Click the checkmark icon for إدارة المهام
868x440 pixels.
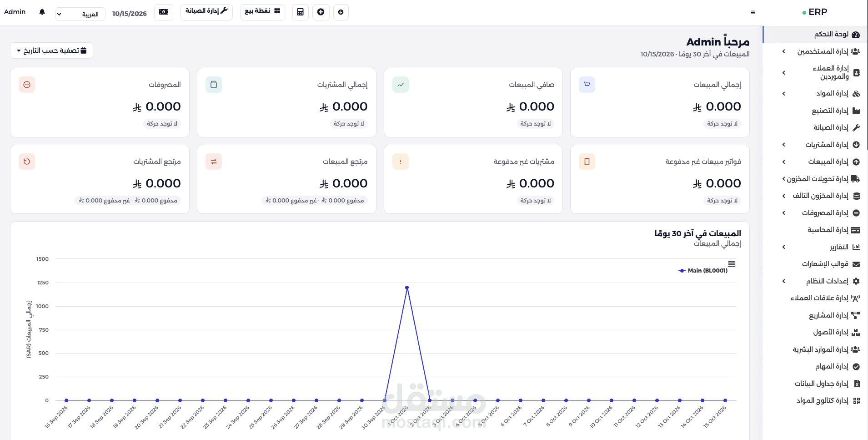[x=856, y=366]
